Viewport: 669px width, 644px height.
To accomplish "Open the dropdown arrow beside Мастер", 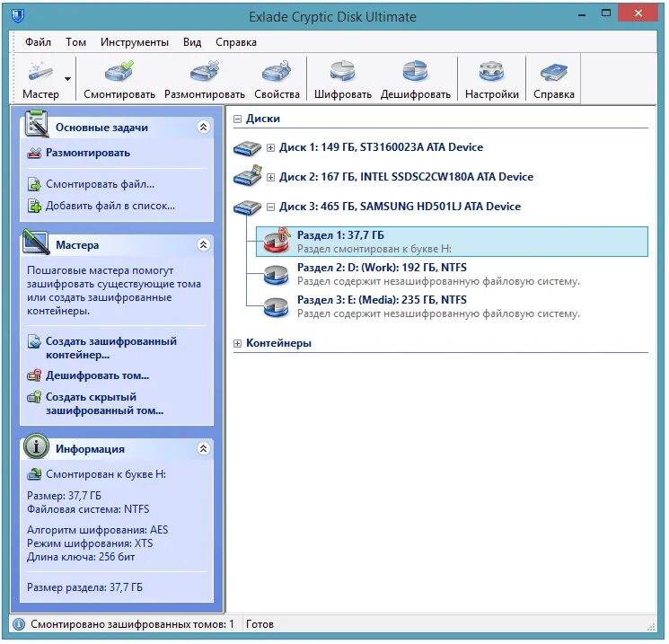I will (x=67, y=79).
